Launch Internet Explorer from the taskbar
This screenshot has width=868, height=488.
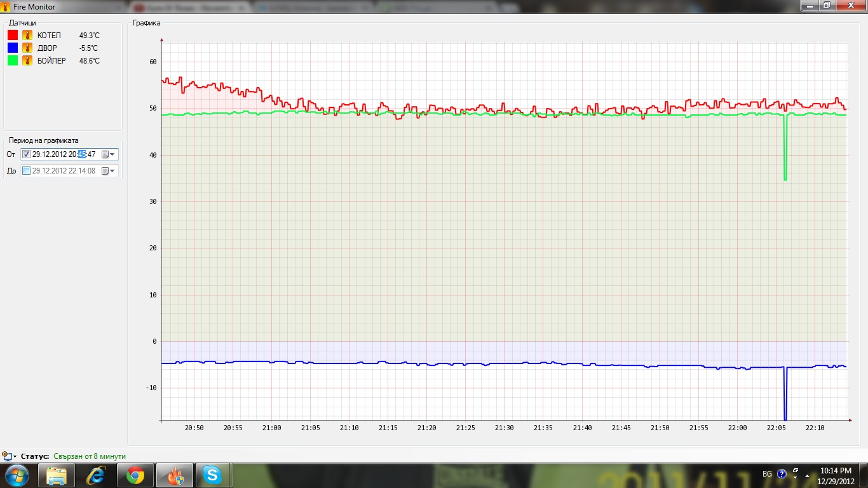click(x=97, y=475)
